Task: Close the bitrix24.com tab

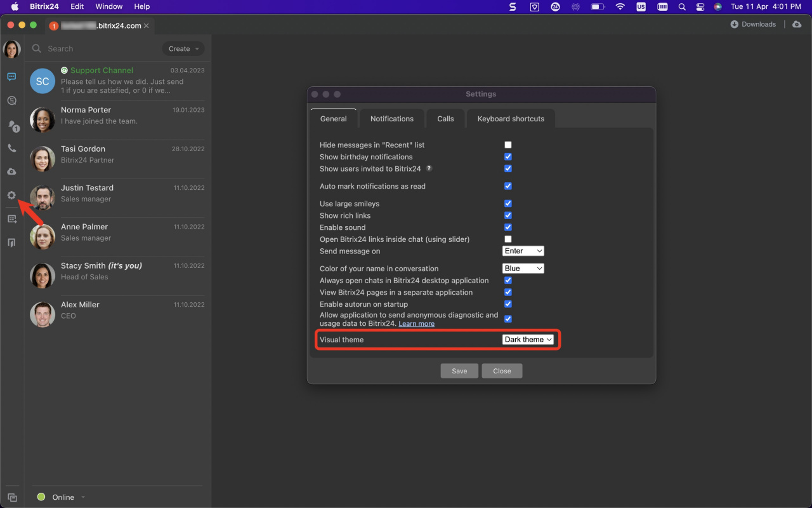Action: [x=147, y=26]
